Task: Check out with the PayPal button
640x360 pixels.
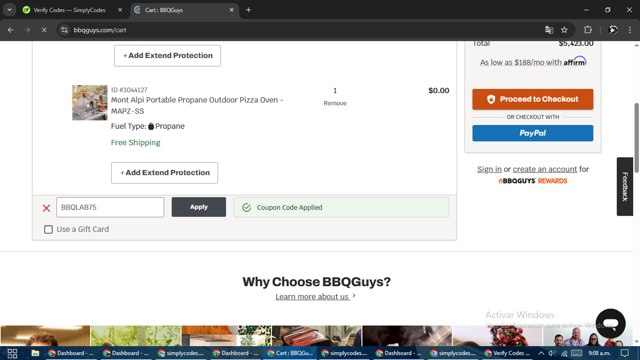Action: 533,133
